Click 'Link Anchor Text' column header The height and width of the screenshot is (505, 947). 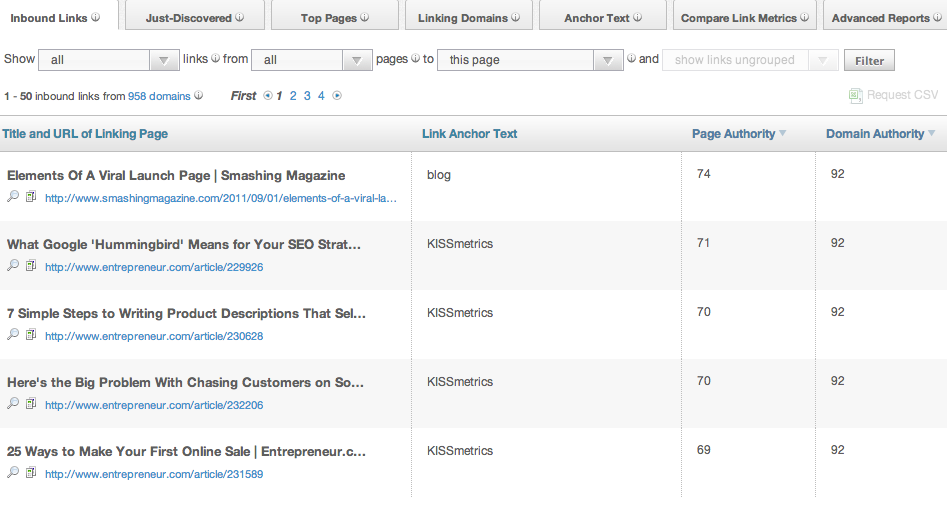point(469,133)
